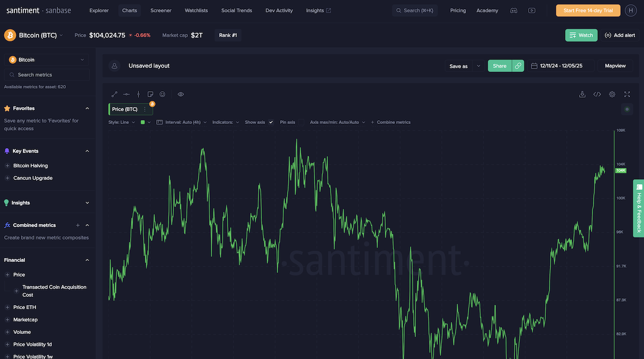The height and width of the screenshot is (359, 644).
Task: Open the Pricing page
Action: [458, 10]
